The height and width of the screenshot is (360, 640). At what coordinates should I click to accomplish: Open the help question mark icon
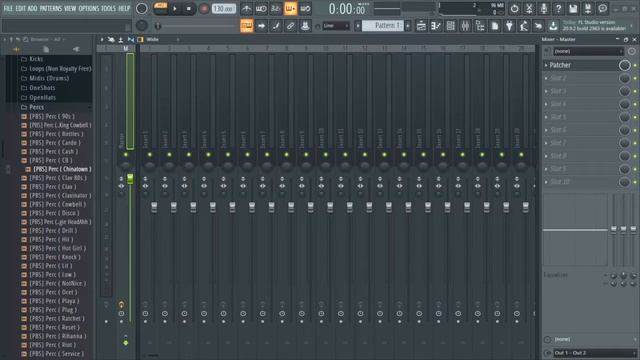tap(558, 9)
